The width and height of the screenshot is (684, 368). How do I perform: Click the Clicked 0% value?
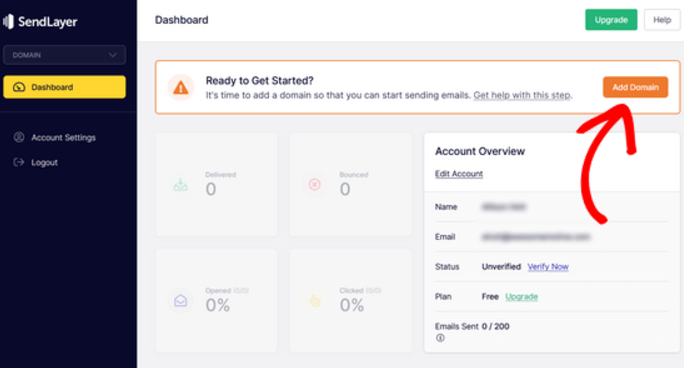(352, 305)
